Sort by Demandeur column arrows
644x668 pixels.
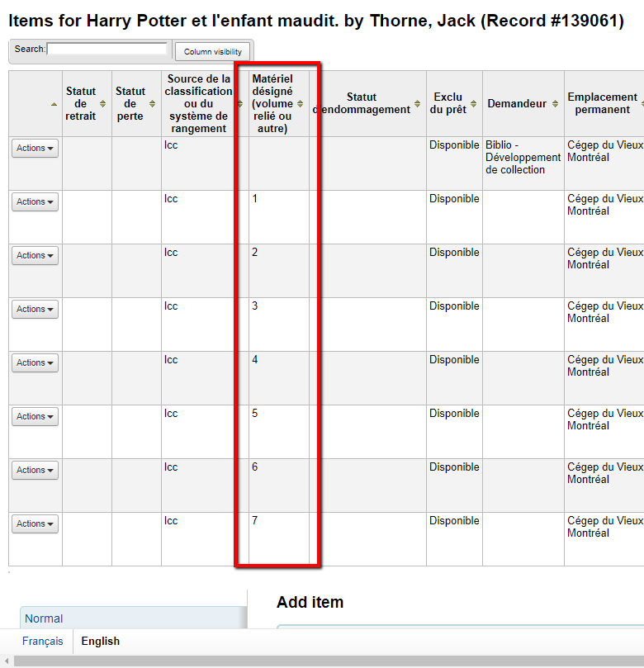(x=556, y=104)
